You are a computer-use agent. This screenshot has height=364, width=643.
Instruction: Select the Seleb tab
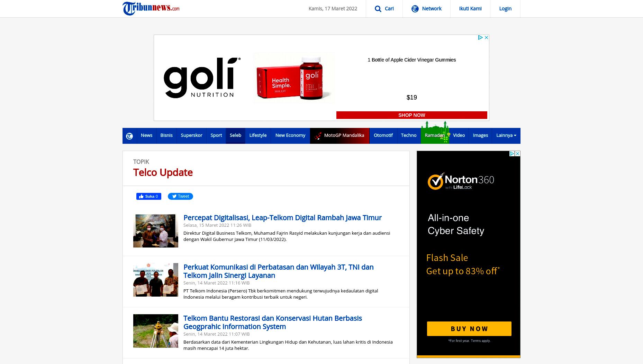[235, 136]
